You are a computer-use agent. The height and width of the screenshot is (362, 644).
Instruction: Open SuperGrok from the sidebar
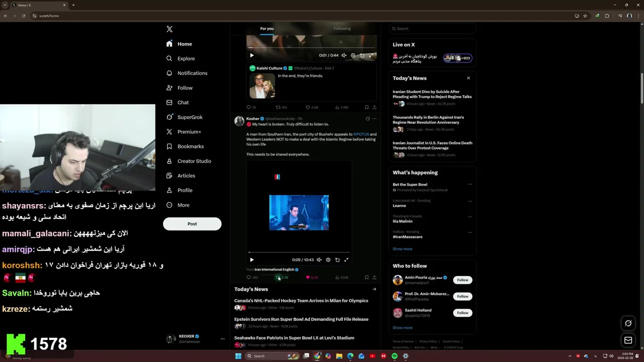coord(184,117)
